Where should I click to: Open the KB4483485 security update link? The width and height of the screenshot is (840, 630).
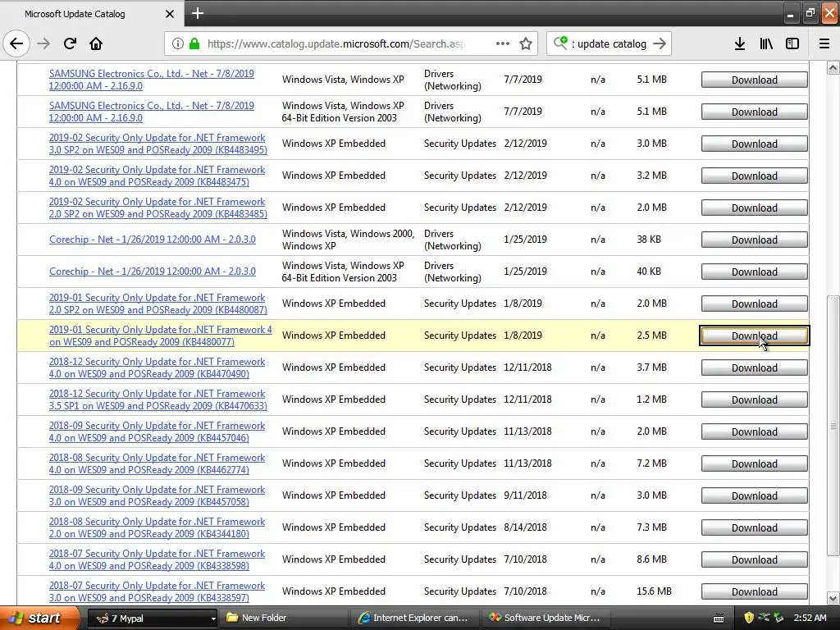tap(158, 208)
